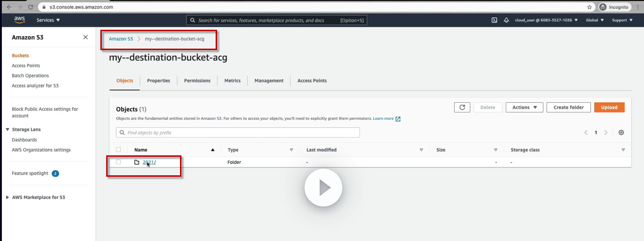
Task: Open the Support dropdown menu
Action: (x=622, y=20)
